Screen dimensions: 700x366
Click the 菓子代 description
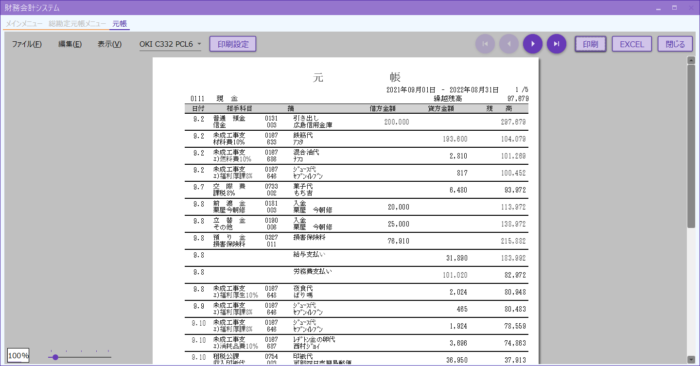click(x=303, y=186)
